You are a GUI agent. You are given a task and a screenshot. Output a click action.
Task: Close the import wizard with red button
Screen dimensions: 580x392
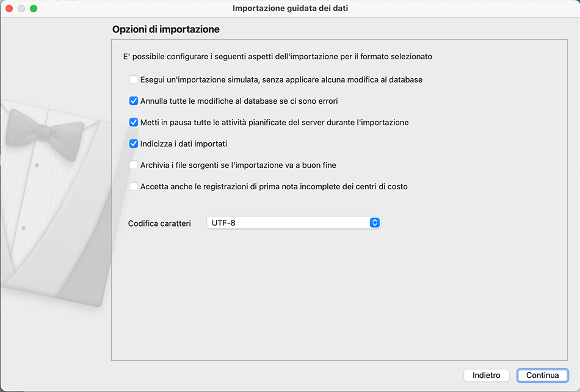[9, 9]
